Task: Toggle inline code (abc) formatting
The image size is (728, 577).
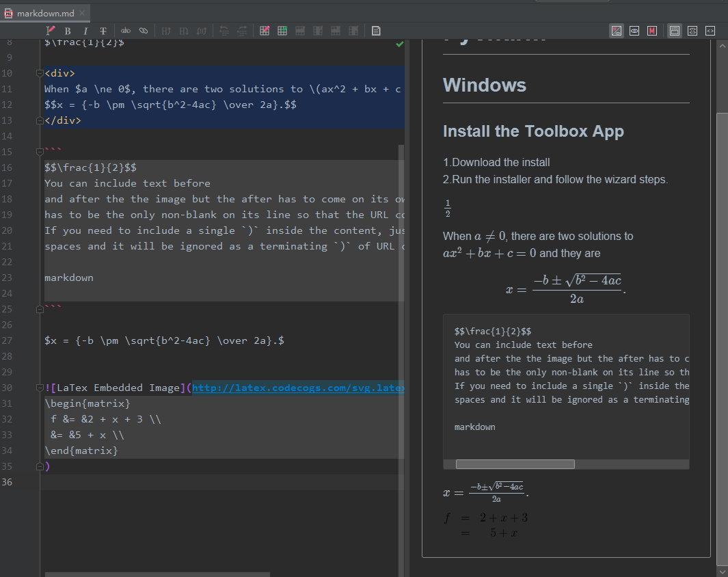Action: click(x=125, y=31)
